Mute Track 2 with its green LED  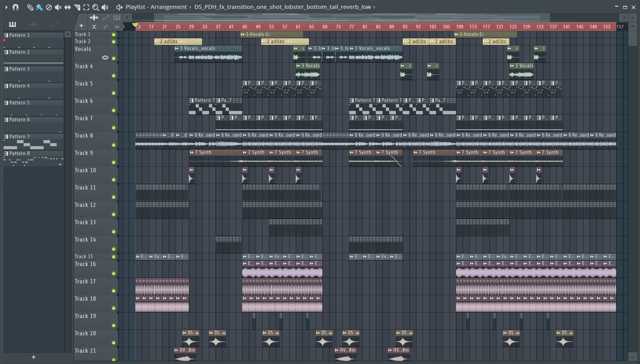114,42
